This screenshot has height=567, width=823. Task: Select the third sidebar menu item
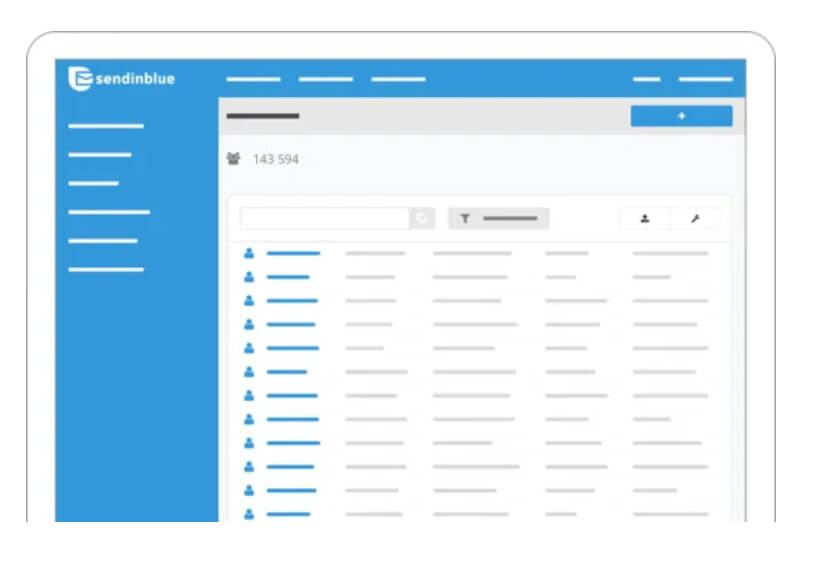[x=94, y=183]
